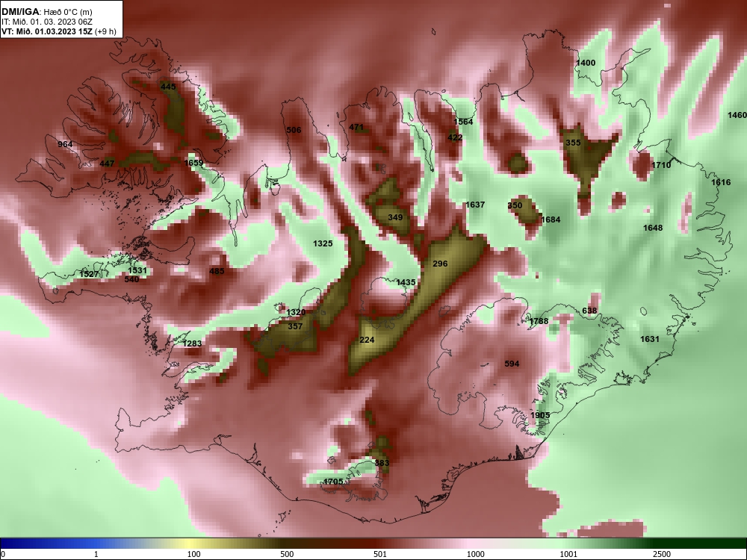
Task: Click the 349 height value
Action: (395, 217)
